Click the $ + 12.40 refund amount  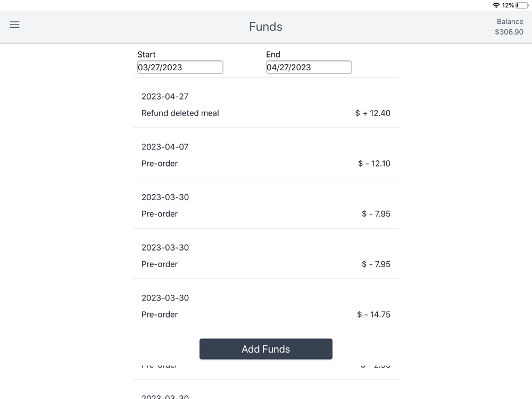tap(372, 113)
